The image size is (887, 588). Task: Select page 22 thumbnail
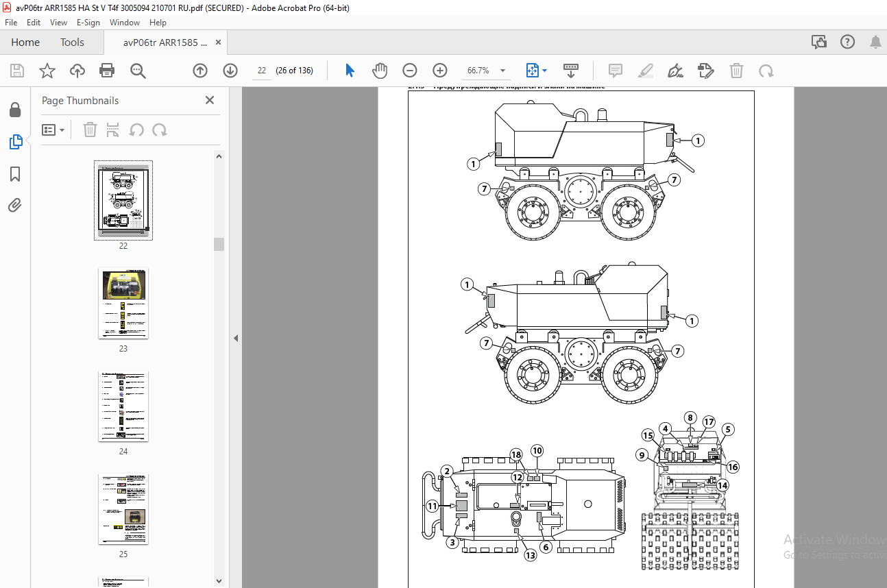coord(123,201)
